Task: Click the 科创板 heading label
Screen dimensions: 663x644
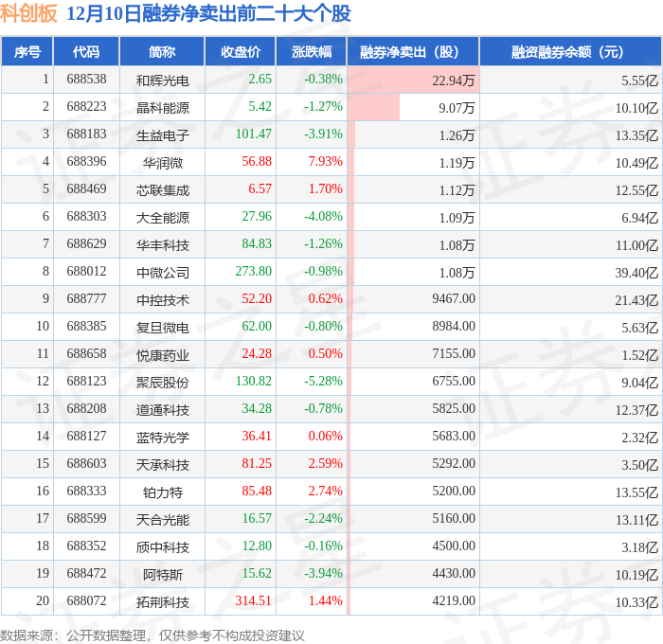Action: pos(28,13)
